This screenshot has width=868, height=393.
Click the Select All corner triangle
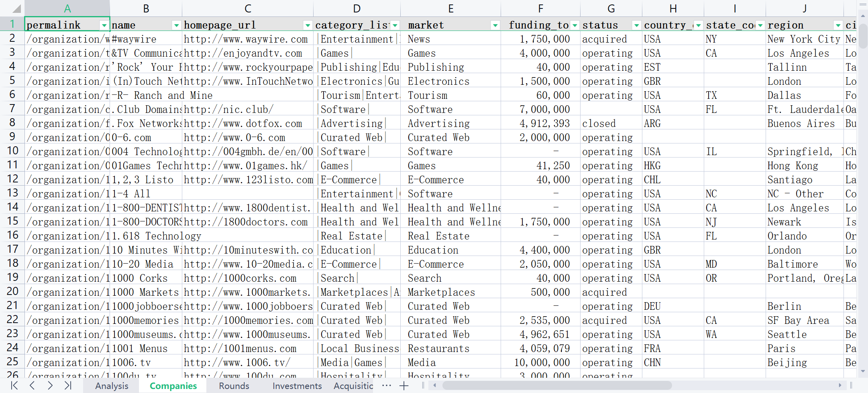[16, 8]
